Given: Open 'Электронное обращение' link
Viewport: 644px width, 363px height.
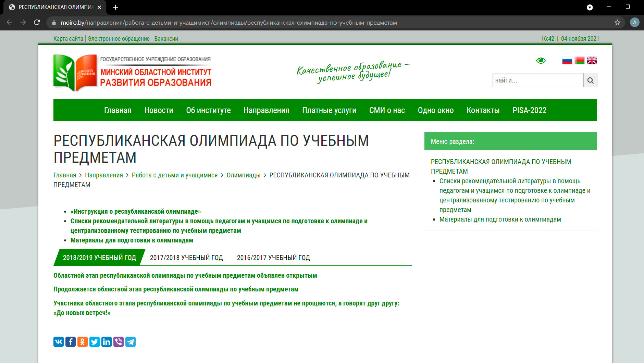Looking at the screenshot, I should [119, 39].
